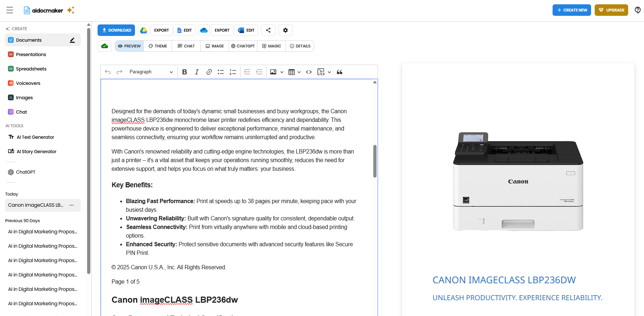Toggle numbered list

point(233,72)
